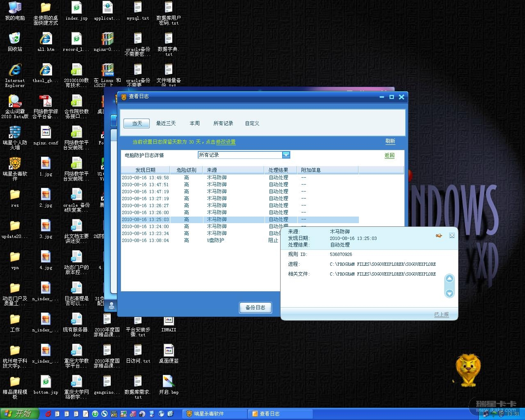Switch to the 当天 log tab
Image resolution: width=525 pixels, height=420 pixels.
click(x=137, y=123)
